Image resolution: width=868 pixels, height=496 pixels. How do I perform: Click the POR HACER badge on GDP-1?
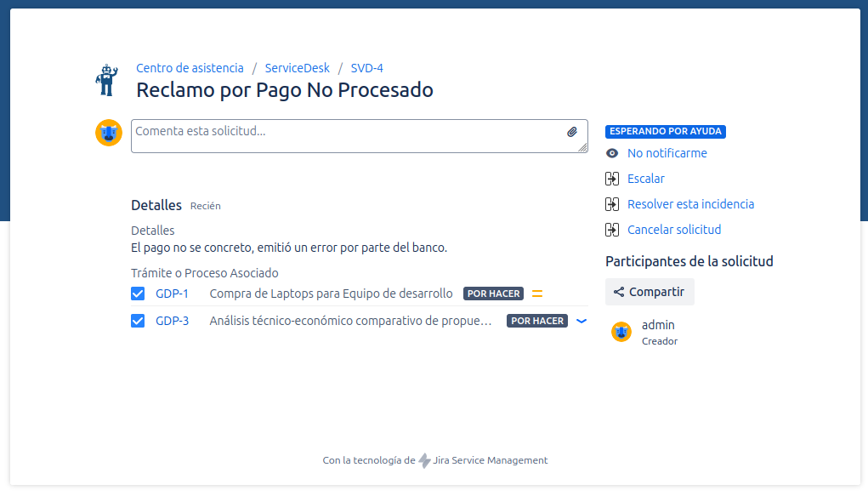tap(493, 293)
